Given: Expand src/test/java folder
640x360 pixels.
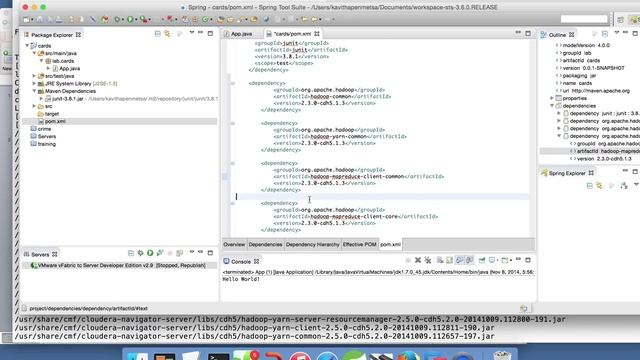Looking at the screenshot, I should click(x=34, y=76).
